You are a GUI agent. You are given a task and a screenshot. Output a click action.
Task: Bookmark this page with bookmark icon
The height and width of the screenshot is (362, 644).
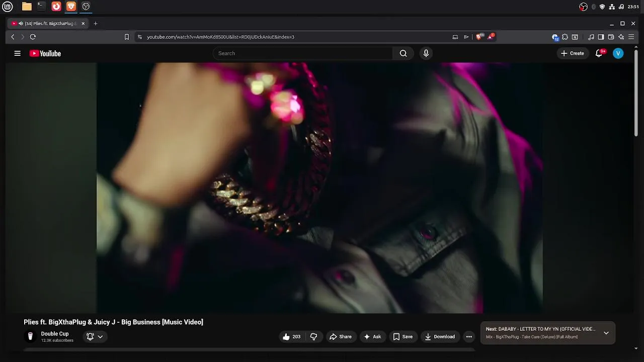pos(127,37)
